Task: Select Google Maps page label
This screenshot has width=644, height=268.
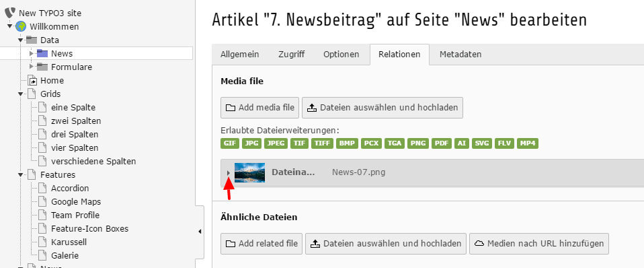Action: pos(76,202)
